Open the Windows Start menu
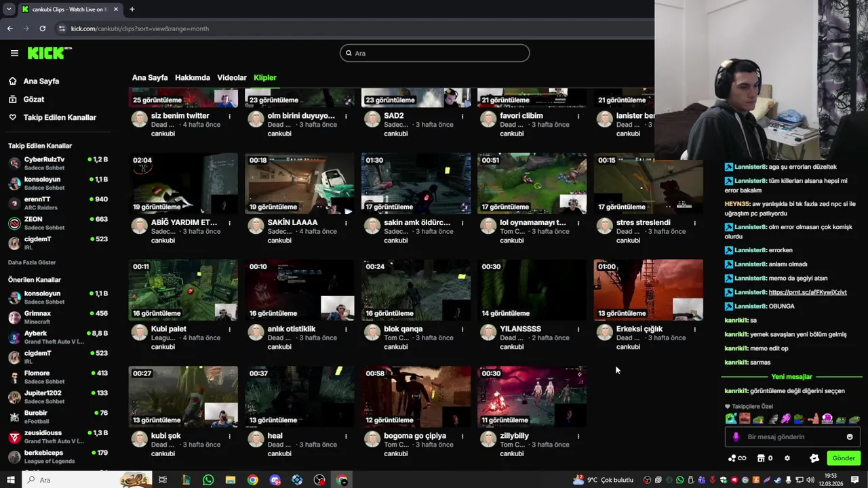Image resolution: width=868 pixels, height=488 pixels. (x=10, y=480)
